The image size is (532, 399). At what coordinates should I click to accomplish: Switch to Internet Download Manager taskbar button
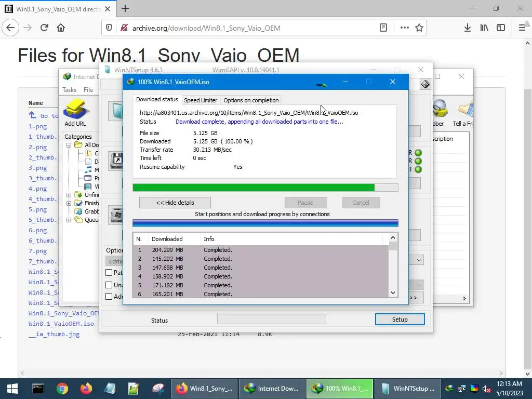pyautogui.click(x=272, y=389)
